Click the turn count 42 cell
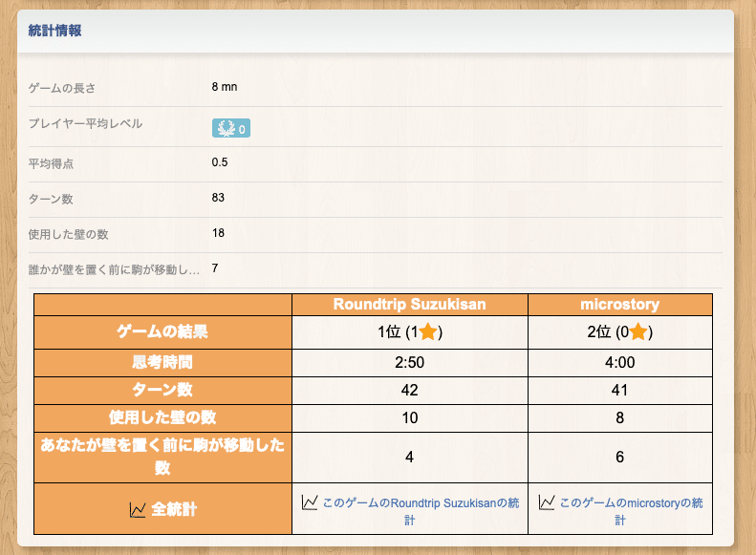This screenshot has width=756, height=555. point(410,391)
